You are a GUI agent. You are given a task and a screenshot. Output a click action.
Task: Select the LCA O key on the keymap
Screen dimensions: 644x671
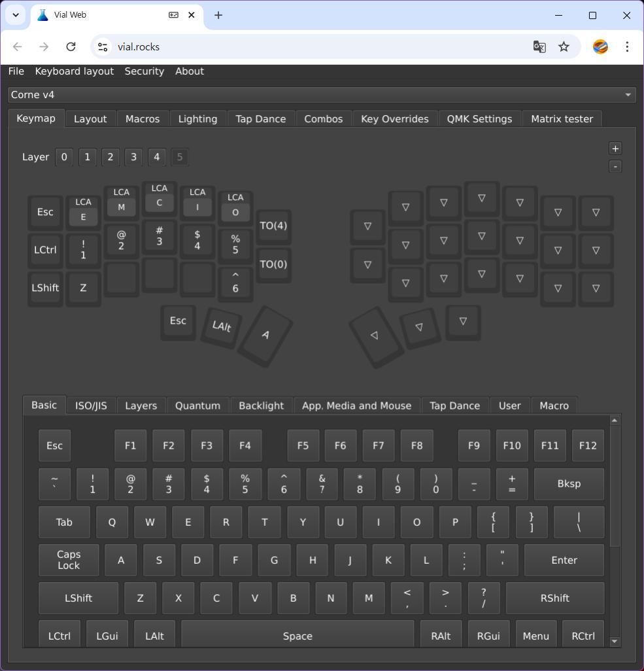[235, 207]
